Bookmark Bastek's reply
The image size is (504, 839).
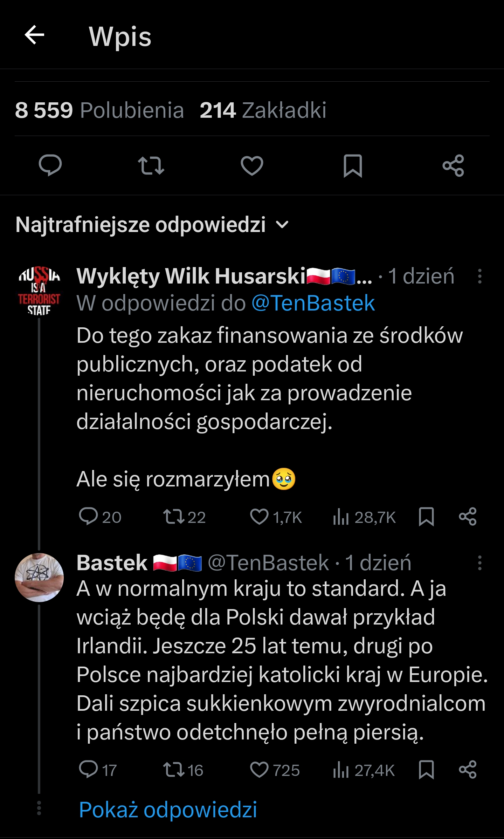(x=426, y=770)
